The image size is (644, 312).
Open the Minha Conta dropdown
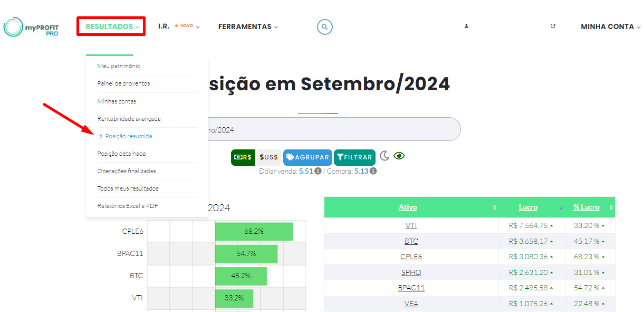point(611,26)
